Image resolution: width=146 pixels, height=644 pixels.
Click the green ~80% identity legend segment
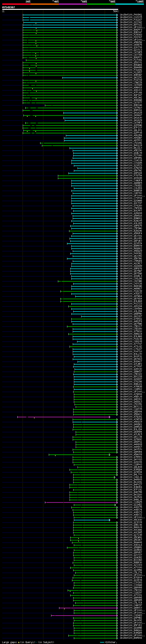[x=101, y=4]
